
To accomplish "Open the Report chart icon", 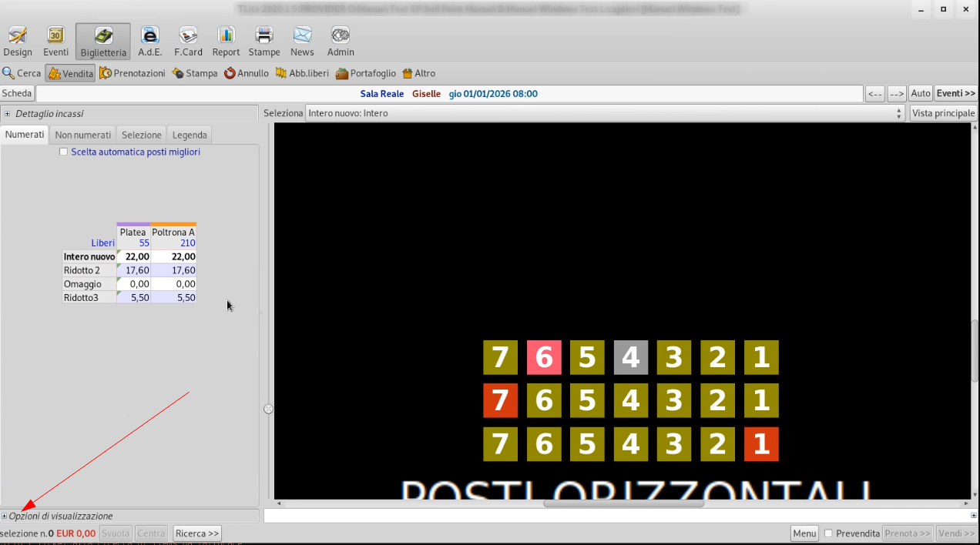I will pos(226,35).
